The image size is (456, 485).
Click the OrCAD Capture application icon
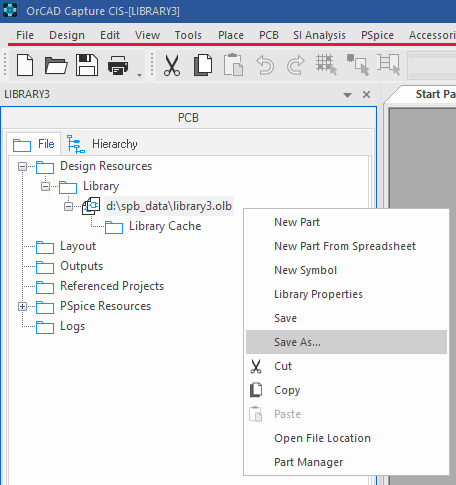click(x=10, y=10)
